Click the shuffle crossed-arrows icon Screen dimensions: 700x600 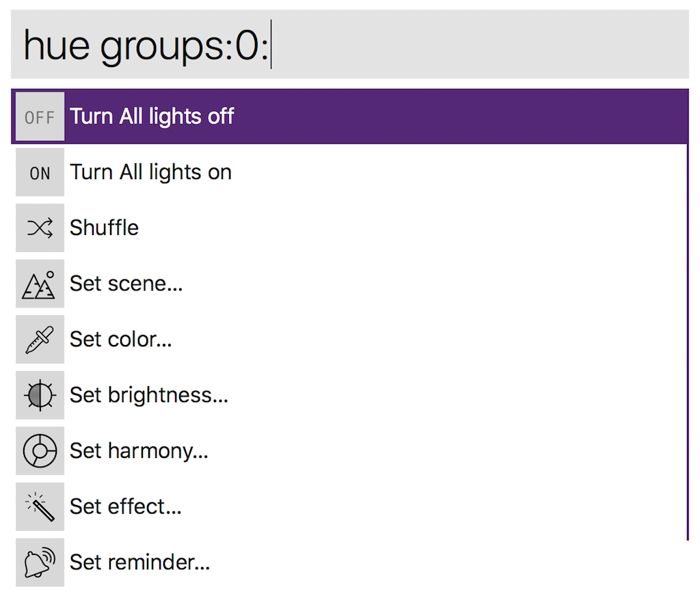40,228
